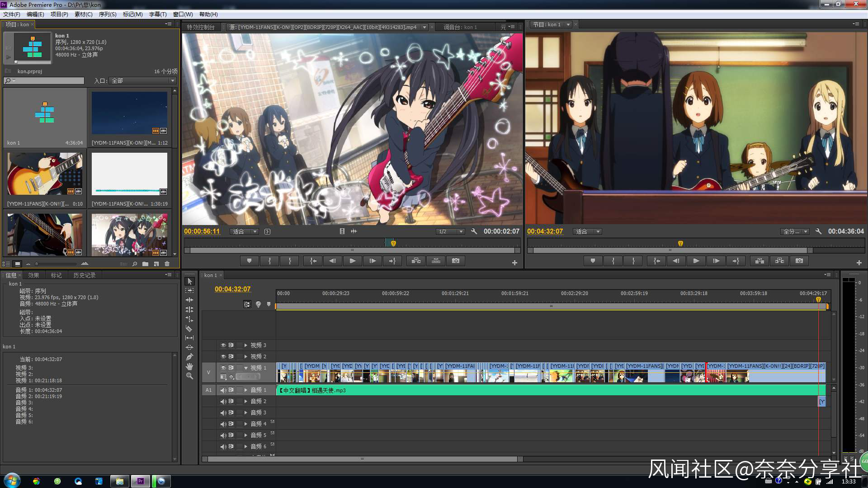Click Export Frame camera in program monitor
Image resolution: width=868 pixels, height=488 pixels.
(799, 261)
